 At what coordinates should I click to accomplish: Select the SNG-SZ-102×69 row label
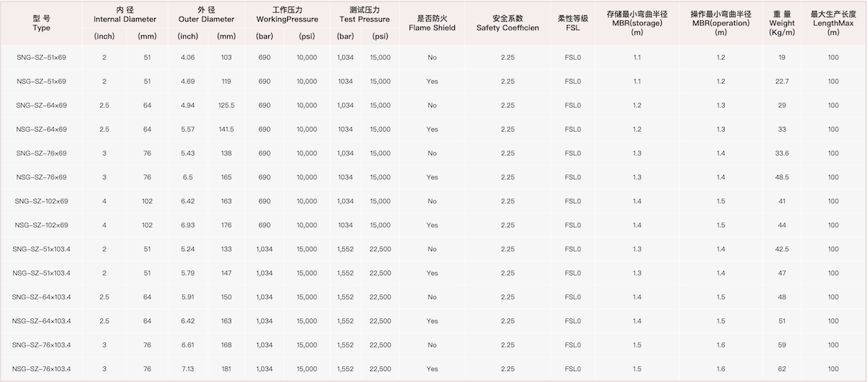(41, 201)
